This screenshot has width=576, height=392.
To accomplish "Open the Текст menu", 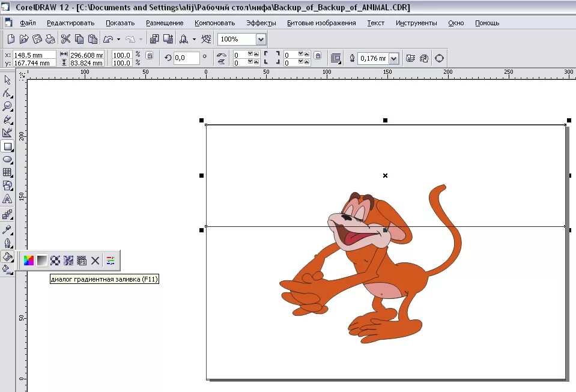I will 376,23.
